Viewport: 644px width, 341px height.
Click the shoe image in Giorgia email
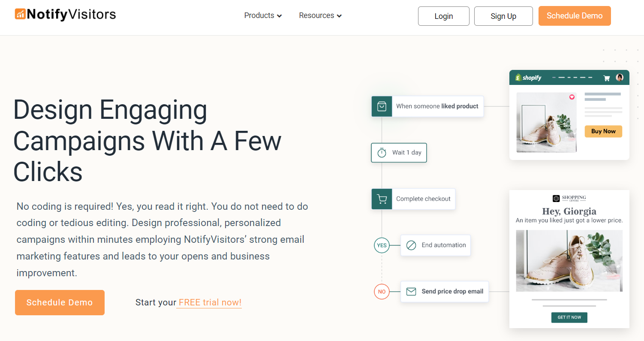coord(569,261)
